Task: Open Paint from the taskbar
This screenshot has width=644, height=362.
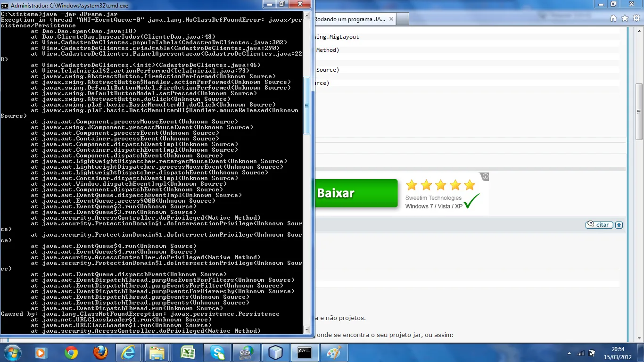Action: [334, 352]
